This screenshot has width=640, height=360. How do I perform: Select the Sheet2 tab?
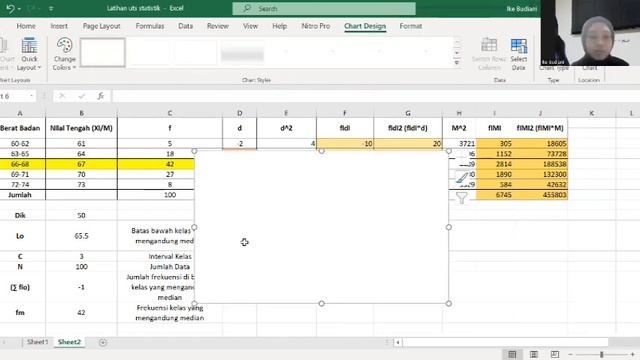point(69,342)
